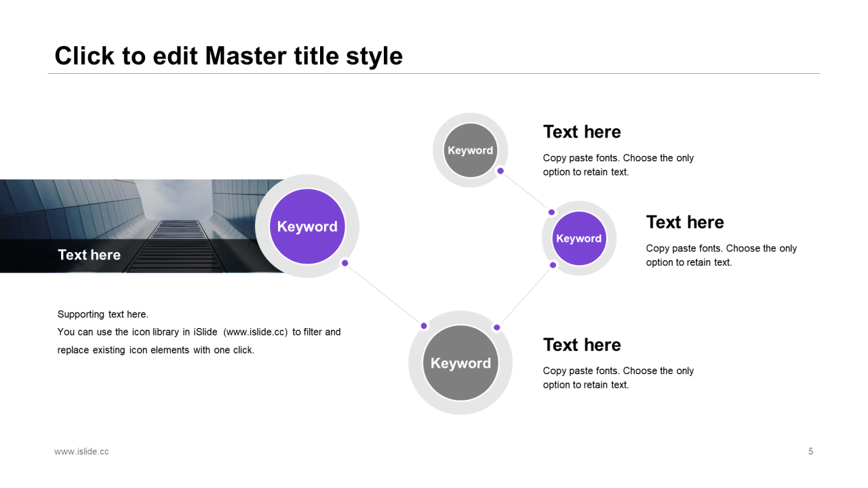Select the description text under the top heading
This screenshot has height=488, width=868.
618,165
